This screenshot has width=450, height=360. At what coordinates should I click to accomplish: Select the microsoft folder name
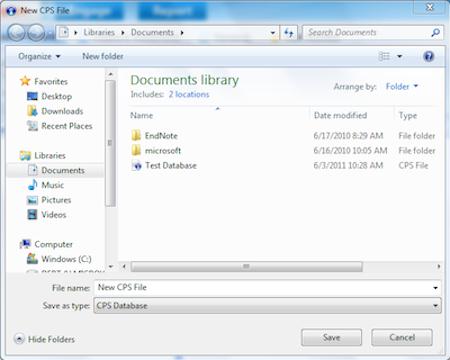point(163,151)
